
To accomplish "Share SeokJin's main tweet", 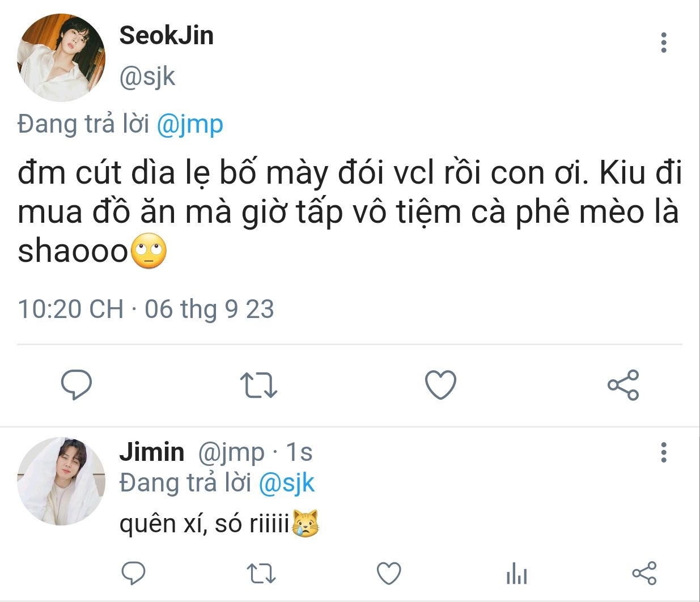I will [623, 385].
